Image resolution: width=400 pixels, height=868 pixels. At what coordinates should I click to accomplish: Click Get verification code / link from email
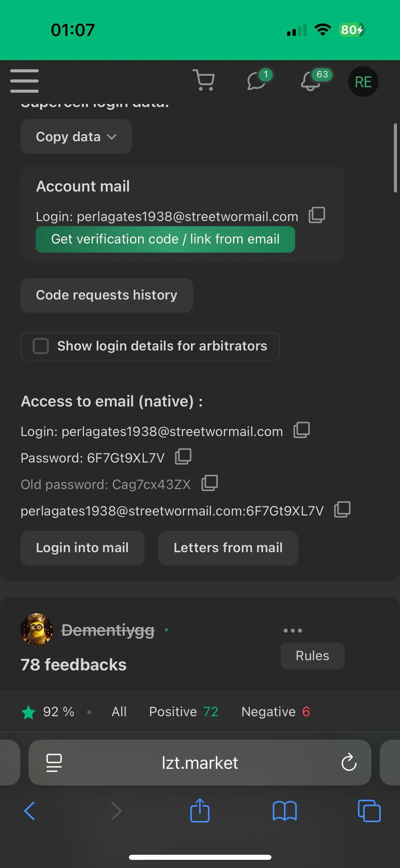coord(165,239)
